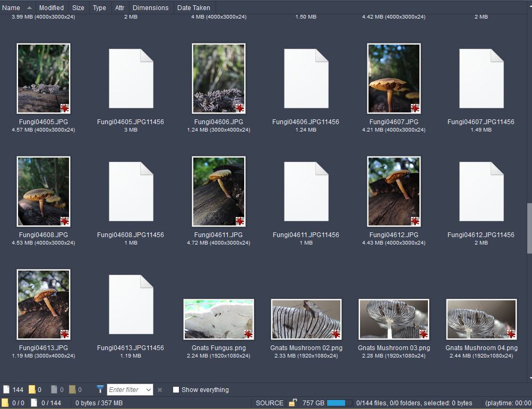Select the Fungi04611.JPG11456 blank file icon
This screenshot has height=409, width=532.
click(x=306, y=192)
